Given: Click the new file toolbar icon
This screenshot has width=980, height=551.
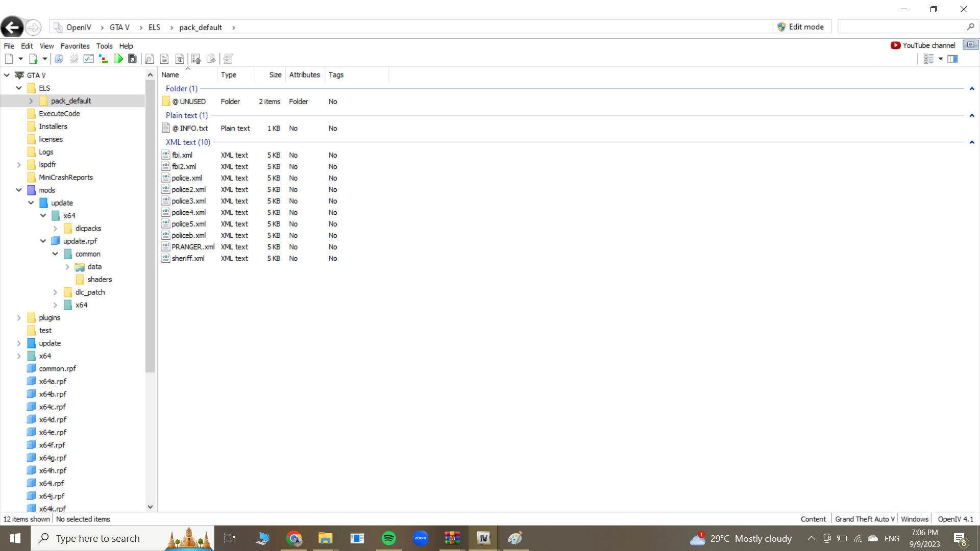Looking at the screenshot, I should pyautogui.click(x=9, y=59).
